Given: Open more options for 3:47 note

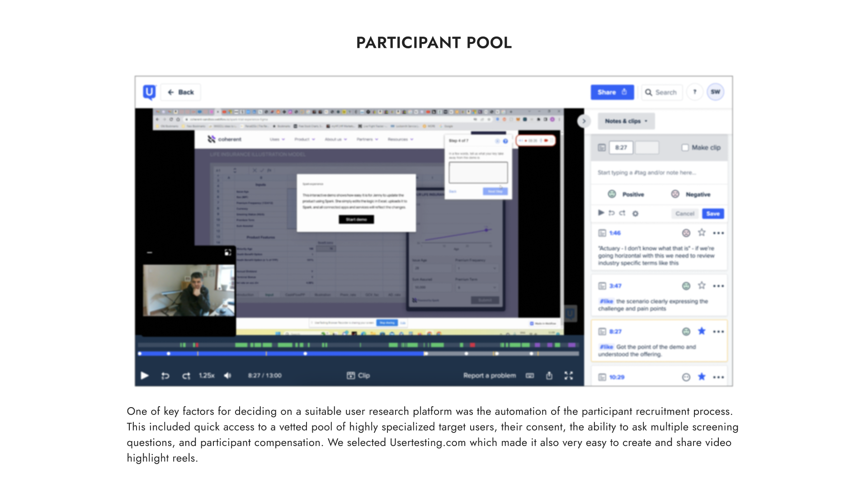Looking at the screenshot, I should [718, 286].
